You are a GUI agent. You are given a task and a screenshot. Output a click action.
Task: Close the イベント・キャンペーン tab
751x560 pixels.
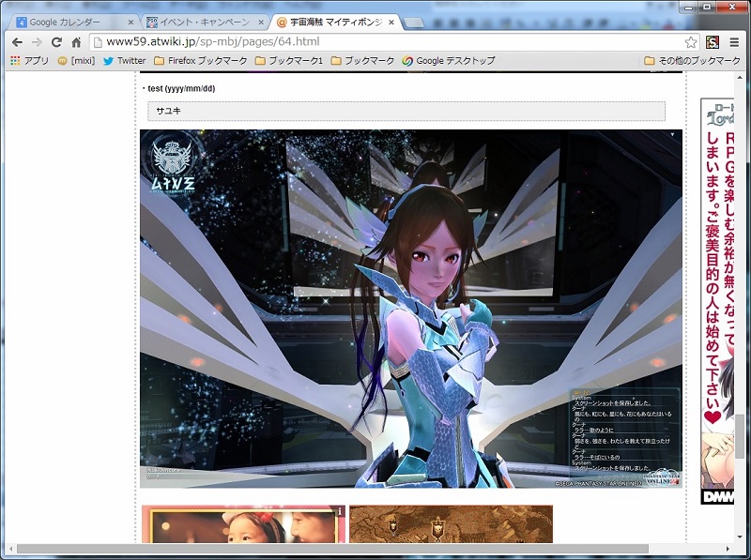coord(261,23)
